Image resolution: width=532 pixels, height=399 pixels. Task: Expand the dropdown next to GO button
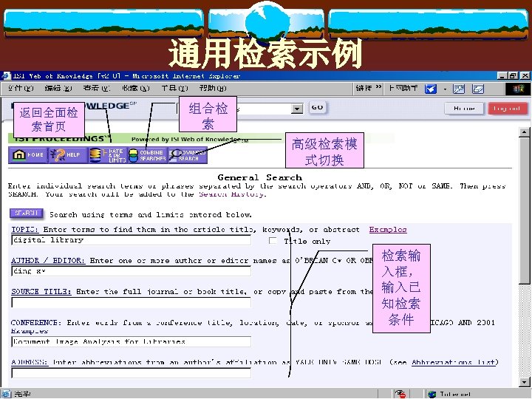[x=297, y=109]
